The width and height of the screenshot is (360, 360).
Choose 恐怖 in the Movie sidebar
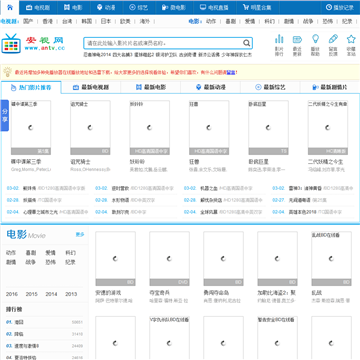50,262
